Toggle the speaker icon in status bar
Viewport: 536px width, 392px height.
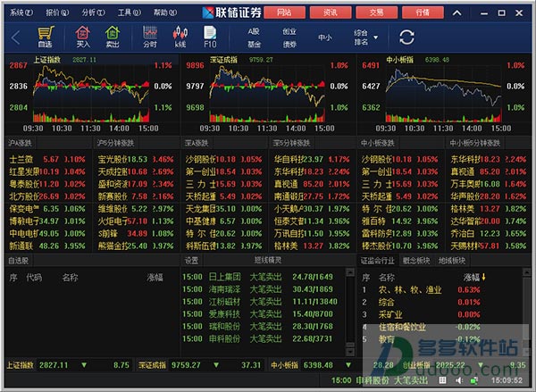pyautogui.click(x=459, y=380)
